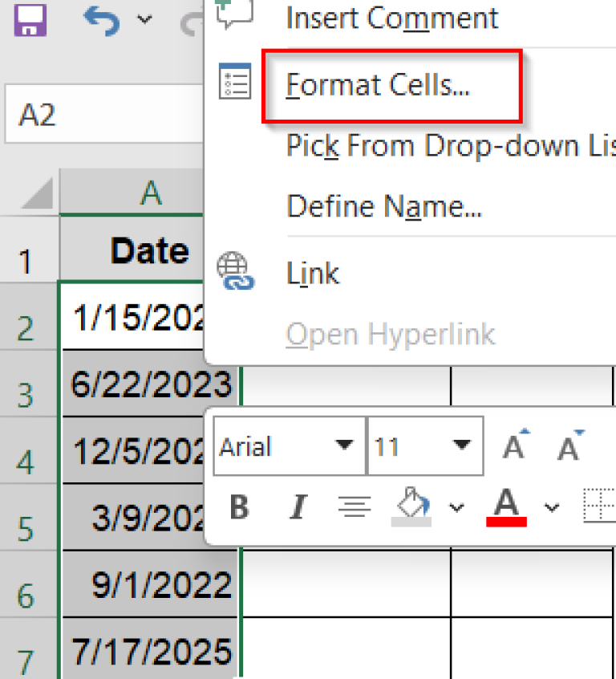
Task: Toggle bold formatting
Action: [237, 506]
